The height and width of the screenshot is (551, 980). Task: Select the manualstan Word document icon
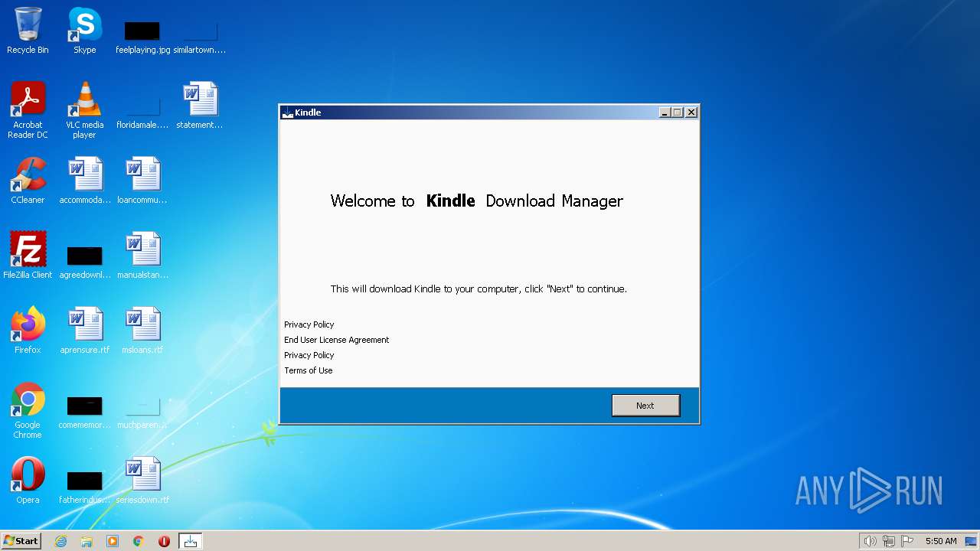point(142,256)
